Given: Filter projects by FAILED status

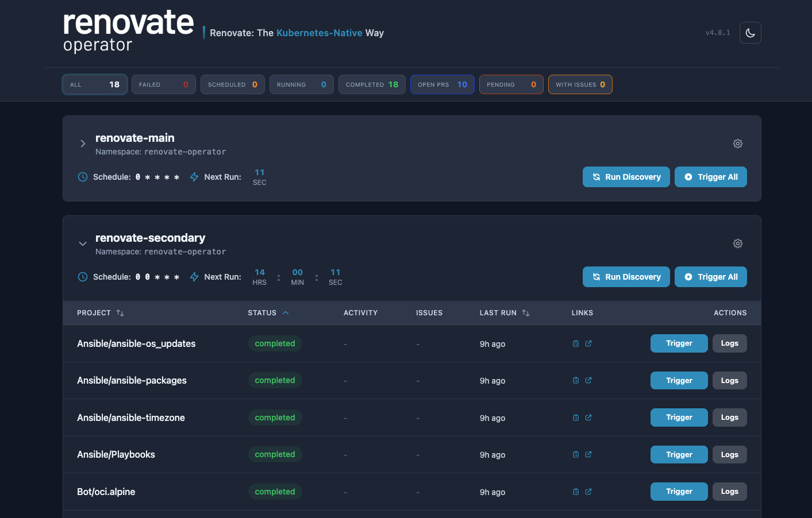Looking at the screenshot, I should 164,84.
